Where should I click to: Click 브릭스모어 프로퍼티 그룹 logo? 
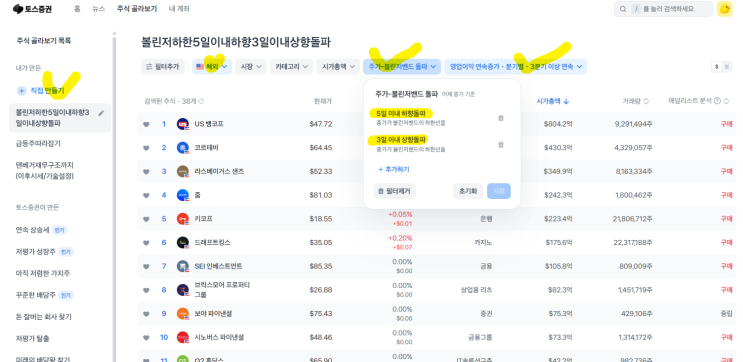tap(183, 290)
